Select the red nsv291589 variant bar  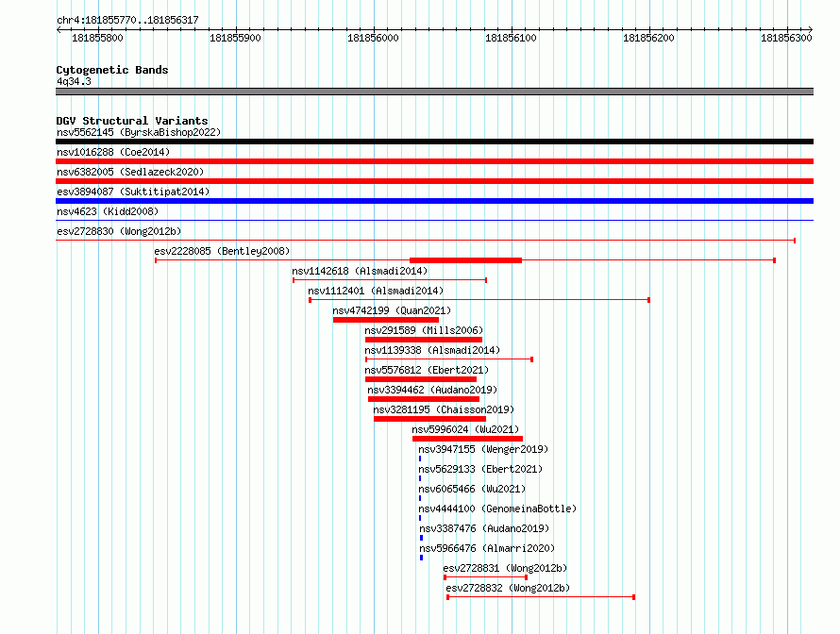pyautogui.click(x=424, y=340)
